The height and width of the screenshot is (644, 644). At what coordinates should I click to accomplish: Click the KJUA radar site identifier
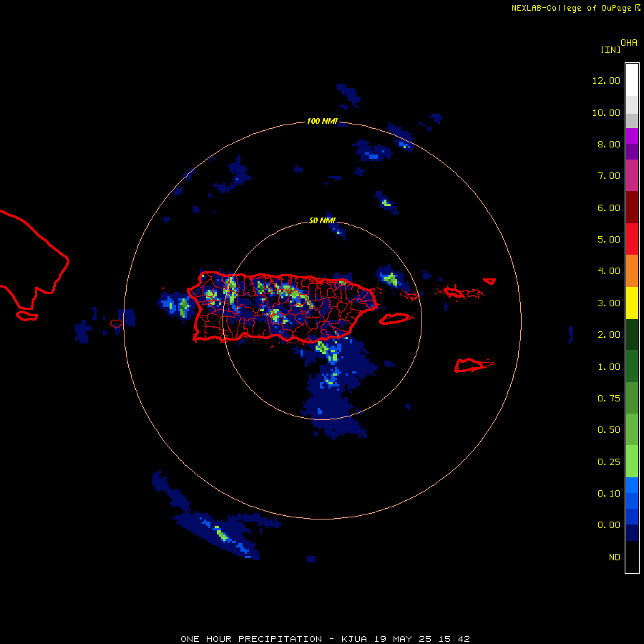click(x=354, y=639)
